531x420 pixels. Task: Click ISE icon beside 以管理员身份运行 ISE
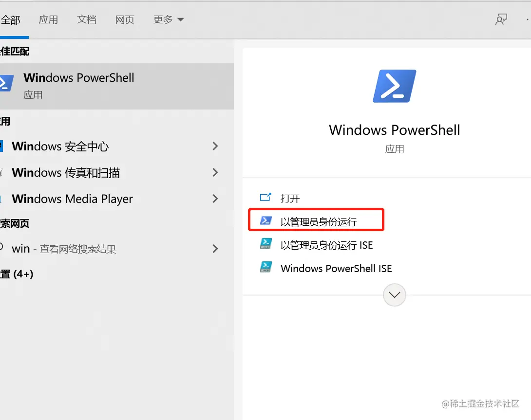point(266,244)
